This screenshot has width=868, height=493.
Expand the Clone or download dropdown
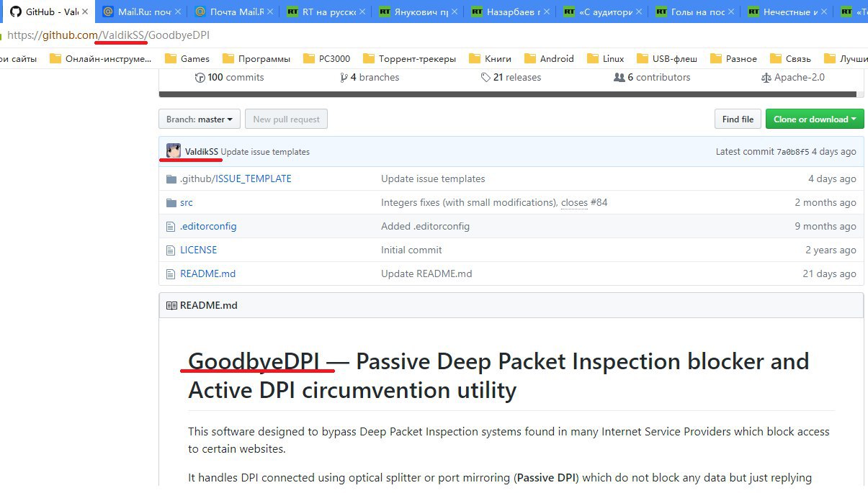tap(815, 119)
